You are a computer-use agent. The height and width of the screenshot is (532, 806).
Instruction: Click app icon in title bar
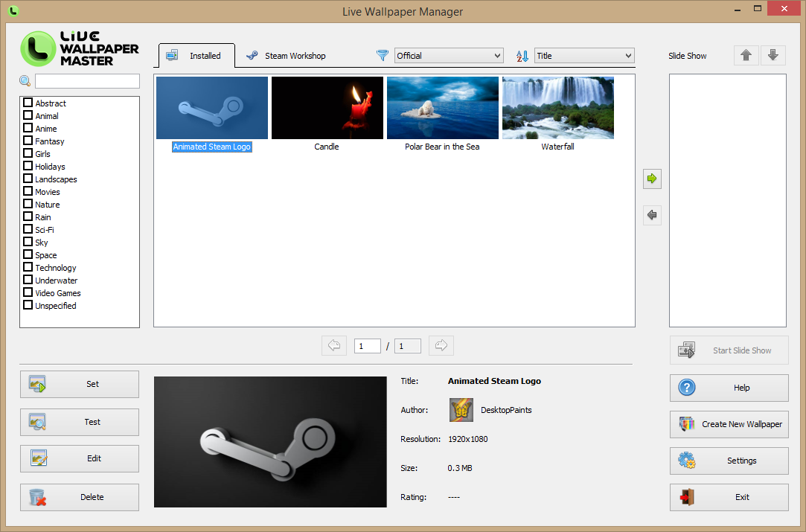[x=13, y=11]
